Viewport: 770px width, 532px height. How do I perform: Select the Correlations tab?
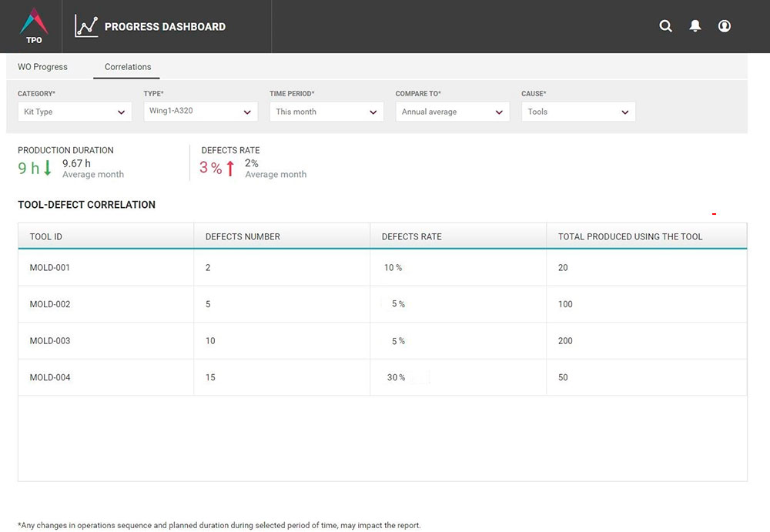[128, 67]
